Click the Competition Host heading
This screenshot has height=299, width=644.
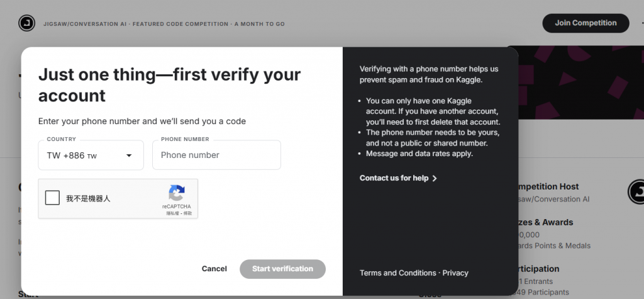pos(548,186)
